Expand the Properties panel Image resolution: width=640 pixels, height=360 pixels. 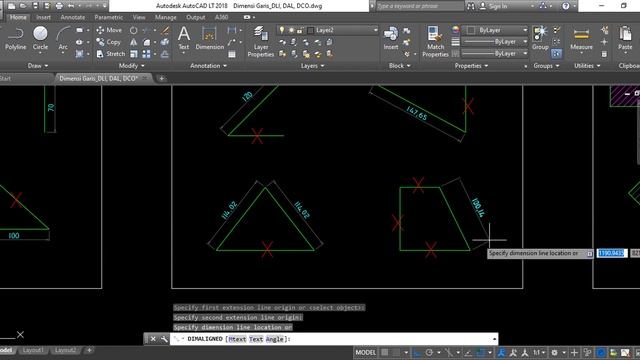coord(471,65)
